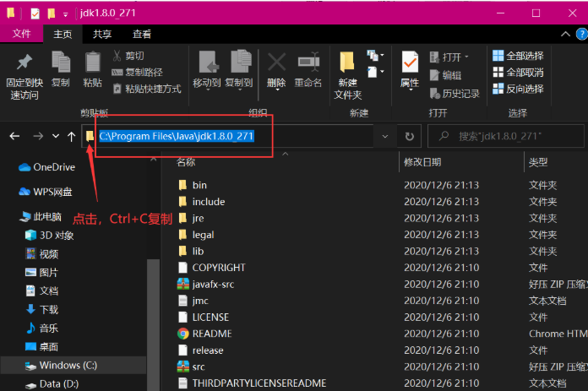Open Recent locations dropdown chevron
The height and width of the screenshot is (391, 588).
click(x=56, y=136)
